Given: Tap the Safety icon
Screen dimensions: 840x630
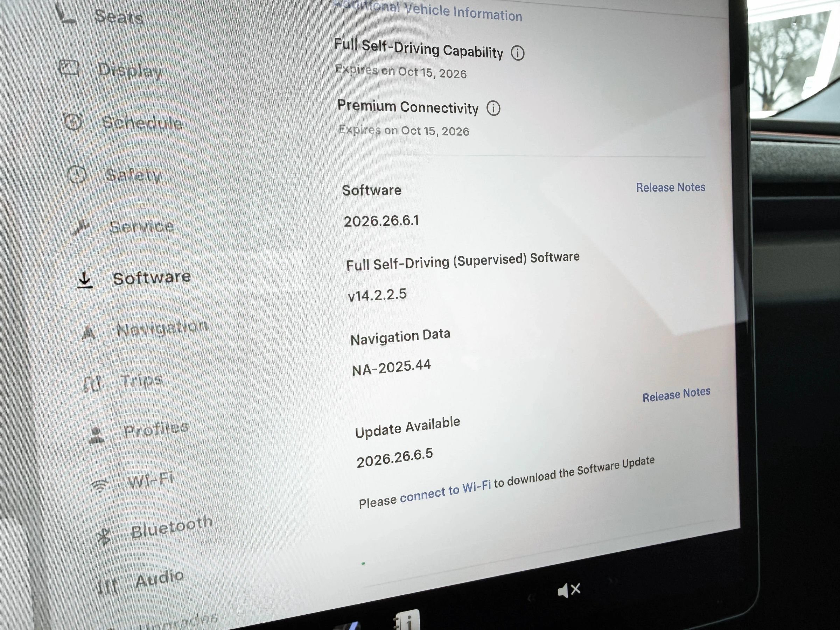Looking at the screenshot, I should click(77, 175).
